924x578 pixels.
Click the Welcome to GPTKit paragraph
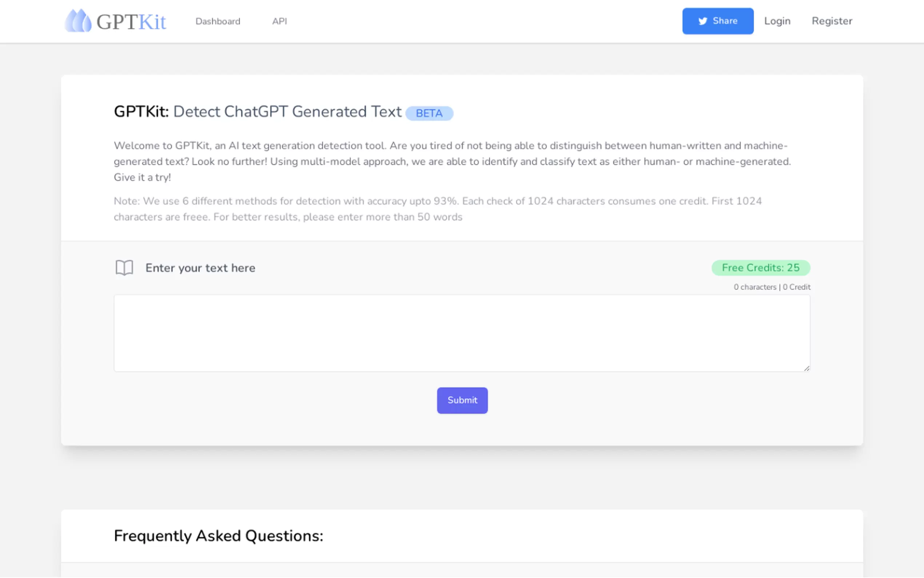[452, 161]
